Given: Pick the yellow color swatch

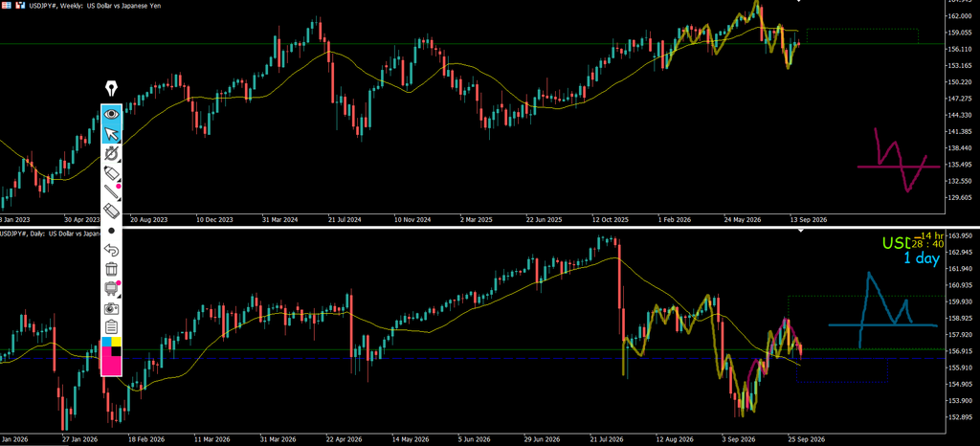Looking at the screenshot, I should [116, 341].
